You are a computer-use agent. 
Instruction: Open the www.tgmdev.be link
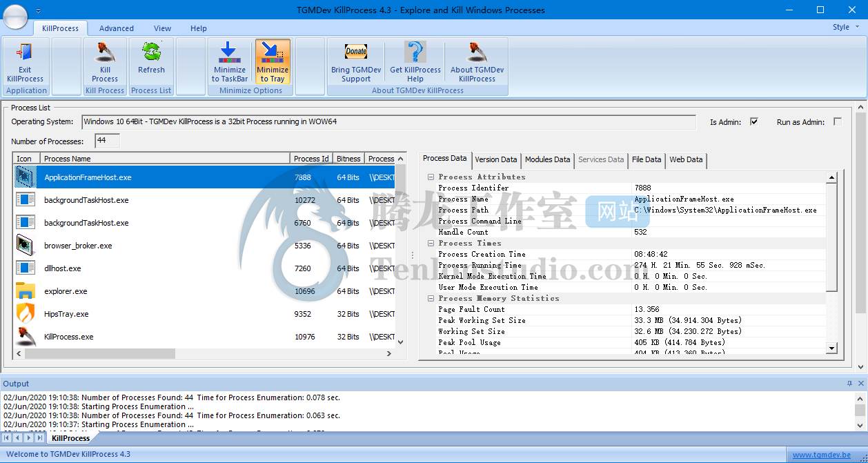pyautogui.click(x=821, y=455)
